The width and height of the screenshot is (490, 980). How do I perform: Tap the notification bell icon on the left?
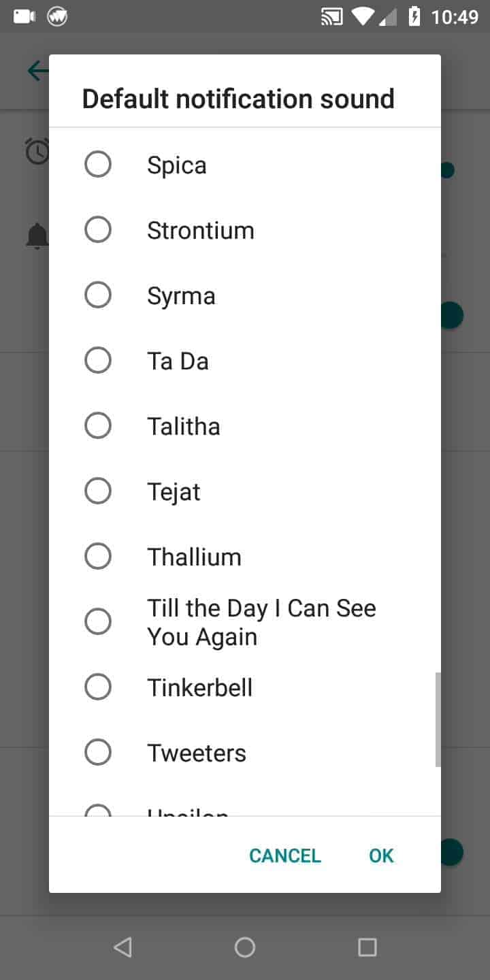pos(36,235)
